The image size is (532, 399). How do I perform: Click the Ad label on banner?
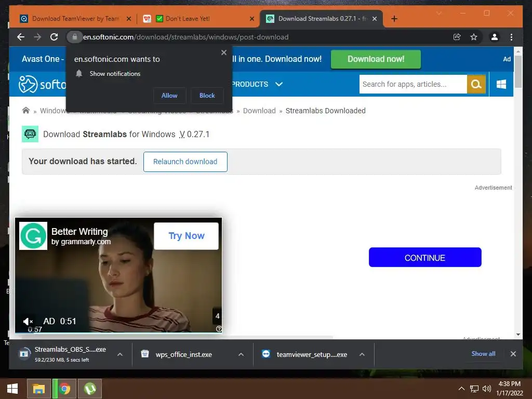click(x=507, y=59)
